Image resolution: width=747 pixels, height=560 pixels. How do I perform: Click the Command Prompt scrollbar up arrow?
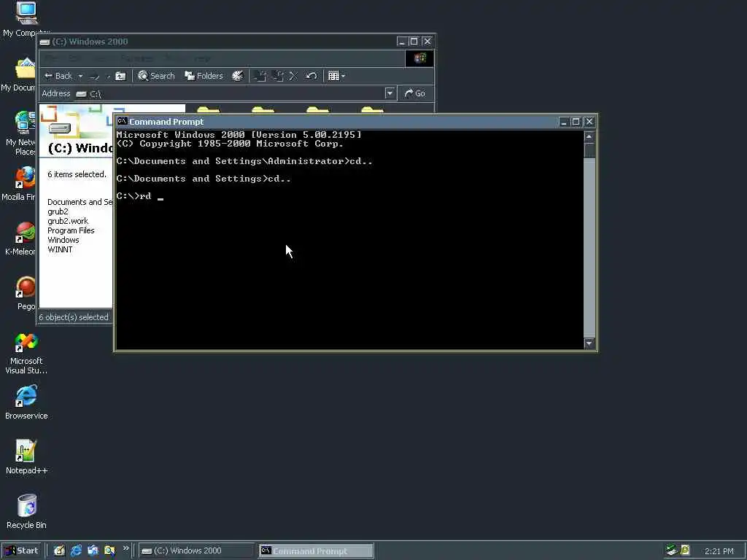point(589,136)
